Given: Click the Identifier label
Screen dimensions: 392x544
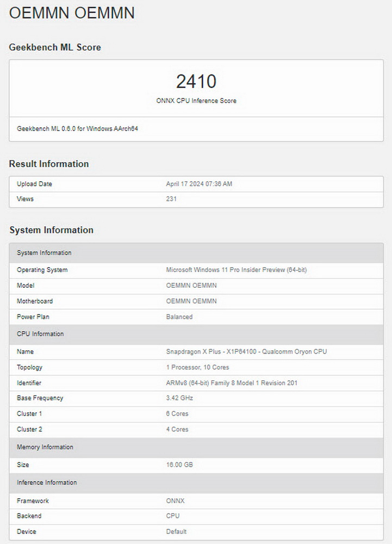Looking at the screenshot, I should point(29,383).
